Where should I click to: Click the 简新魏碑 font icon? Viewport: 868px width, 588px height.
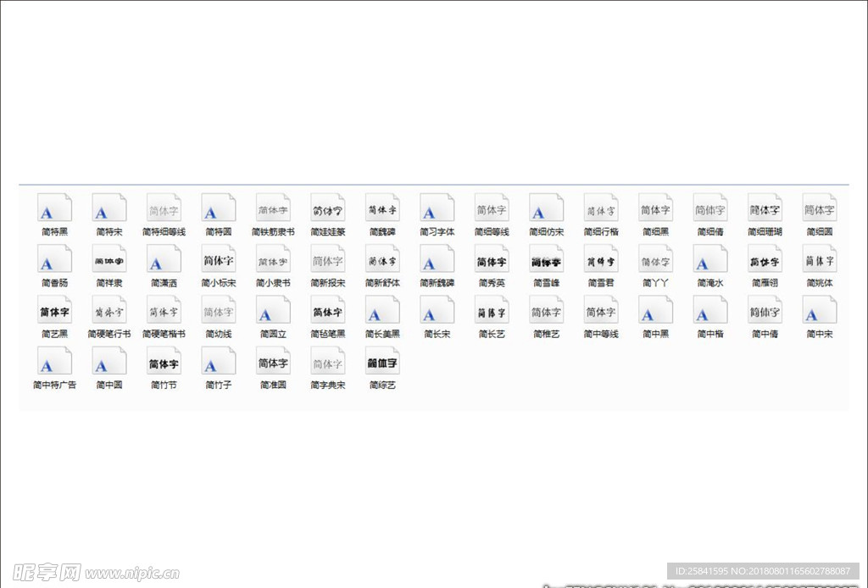pos(437,259)
